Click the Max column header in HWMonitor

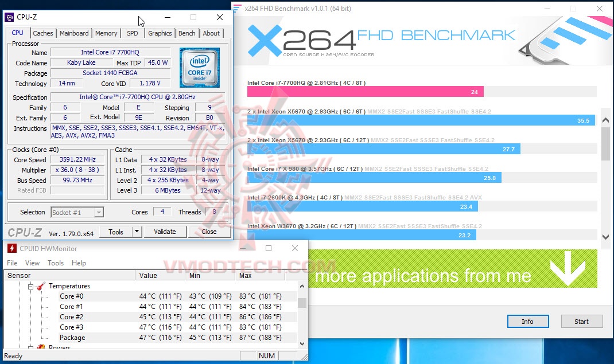[x=261, y=275]
